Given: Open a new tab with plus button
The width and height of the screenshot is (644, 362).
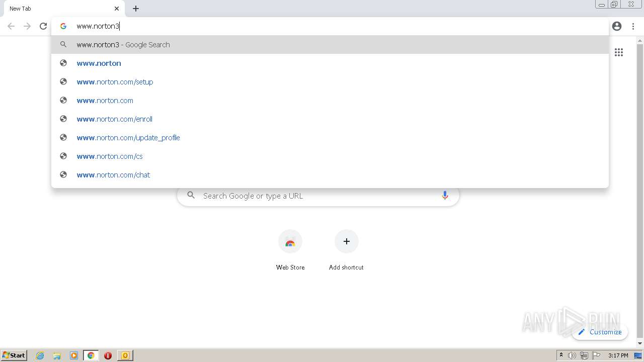Looking at the screenshot, I should tap(136, 9).
